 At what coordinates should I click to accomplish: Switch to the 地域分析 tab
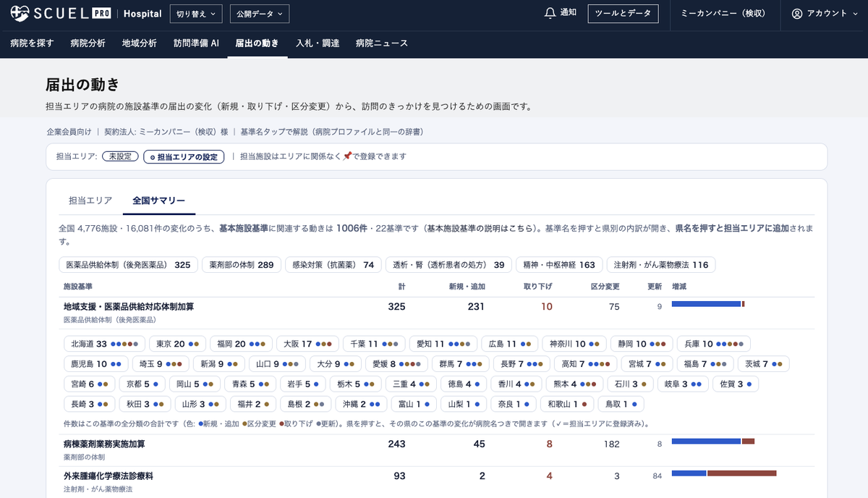click(140, 43)
